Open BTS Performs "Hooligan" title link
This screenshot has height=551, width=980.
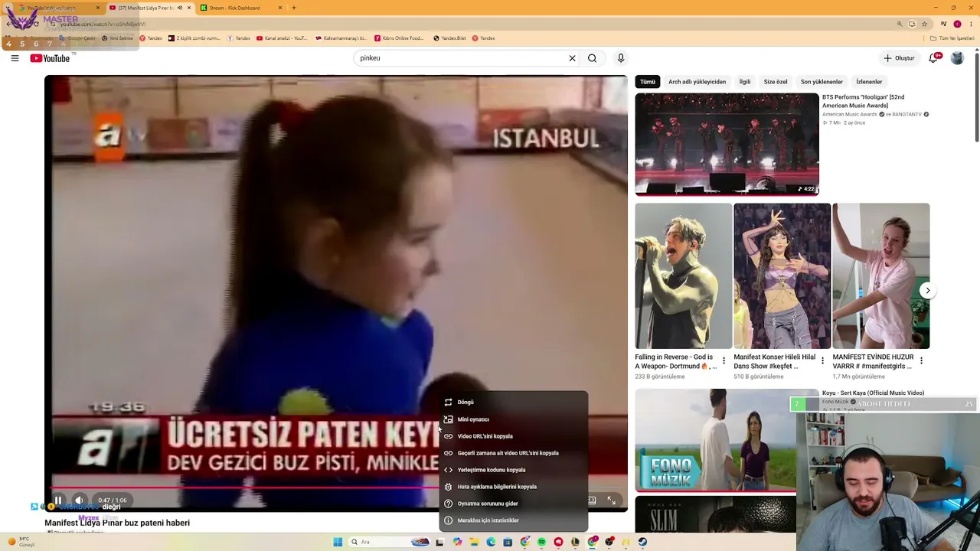(x=863, y=101)
